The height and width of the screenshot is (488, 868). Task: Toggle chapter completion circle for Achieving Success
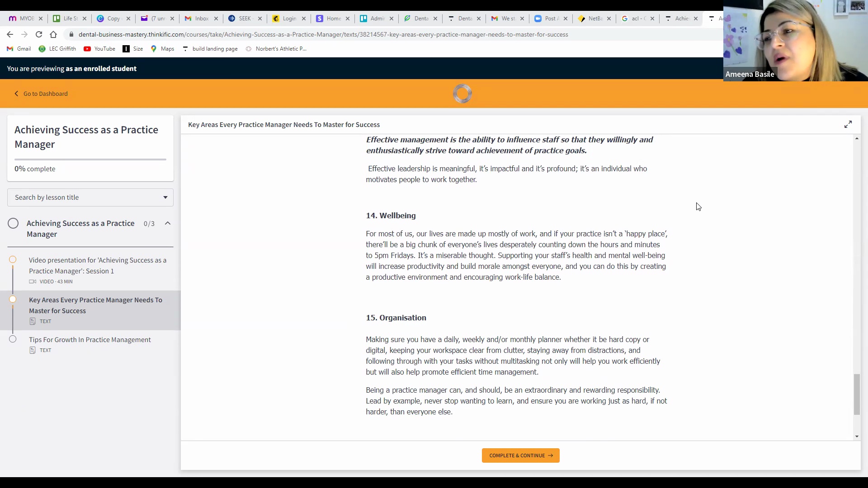(13, 223)
